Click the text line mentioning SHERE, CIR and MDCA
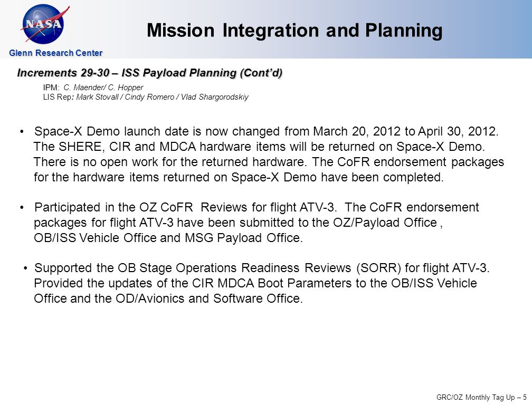This screenshot has width=532, height=405. 259,147
